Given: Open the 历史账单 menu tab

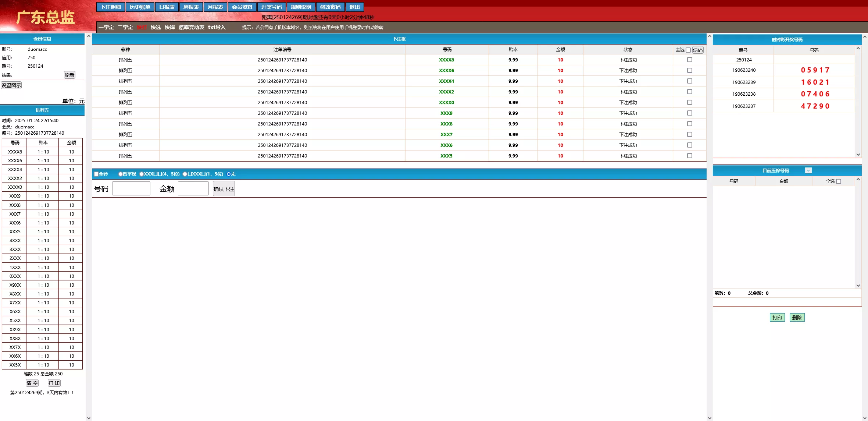Looking at the screenshot, I should 140,7.
